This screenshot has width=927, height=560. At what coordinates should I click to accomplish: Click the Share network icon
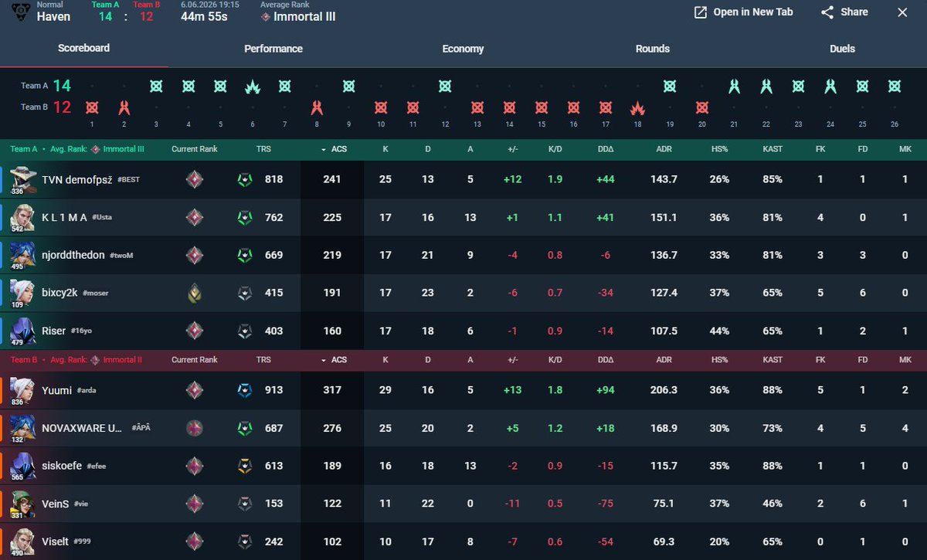[x=827, y=12]
